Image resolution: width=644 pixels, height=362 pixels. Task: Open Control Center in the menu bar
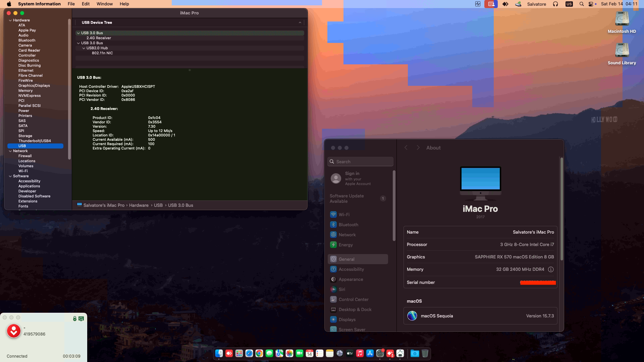click(x=591, y=4)
